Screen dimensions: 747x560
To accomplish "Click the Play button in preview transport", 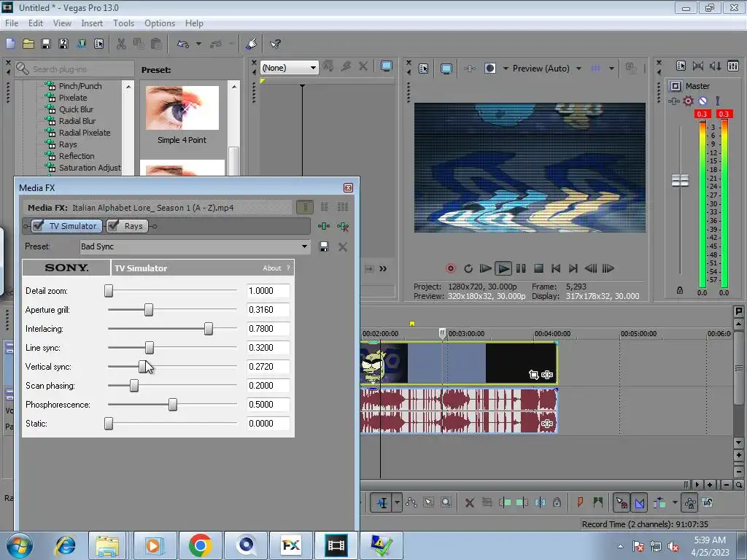I will pyautogui.click(x=503, y=268).
